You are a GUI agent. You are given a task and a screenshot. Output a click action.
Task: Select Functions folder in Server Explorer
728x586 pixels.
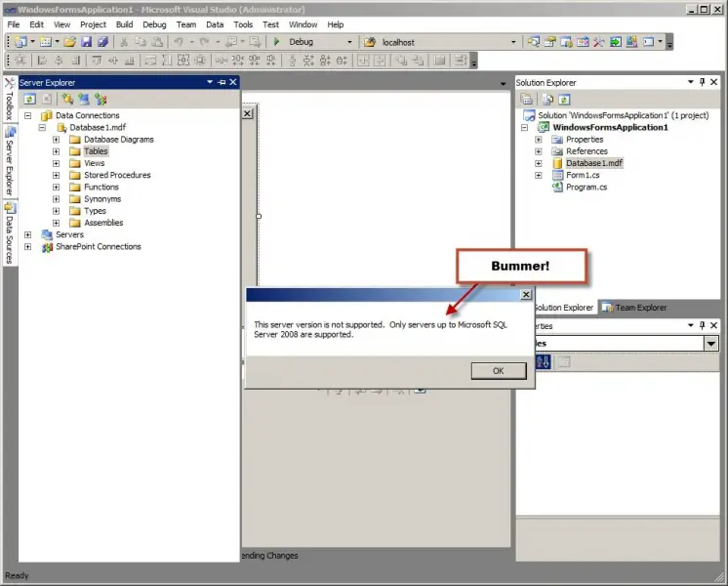coord(101,187)
